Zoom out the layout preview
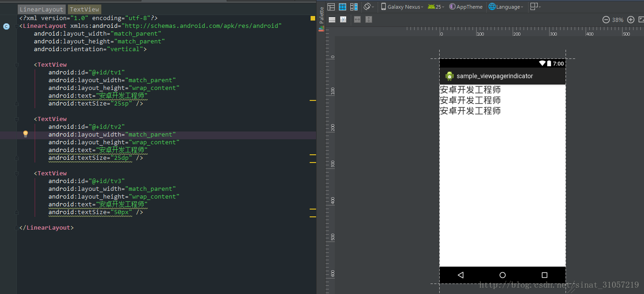Image resolution: width=644 pixels, height=294 pixels. (606, 20)
